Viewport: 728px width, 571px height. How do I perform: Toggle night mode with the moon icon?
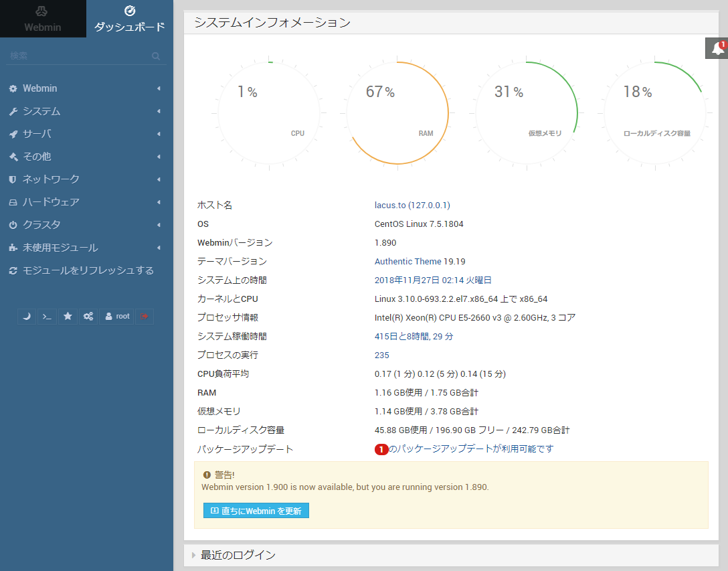pos(26,316)
